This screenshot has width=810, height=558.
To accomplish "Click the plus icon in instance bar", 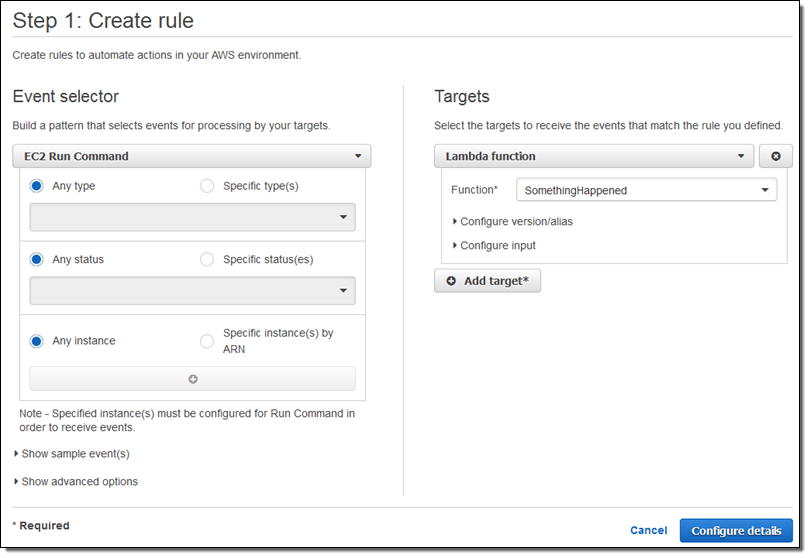I will click(x=193, y=379).
